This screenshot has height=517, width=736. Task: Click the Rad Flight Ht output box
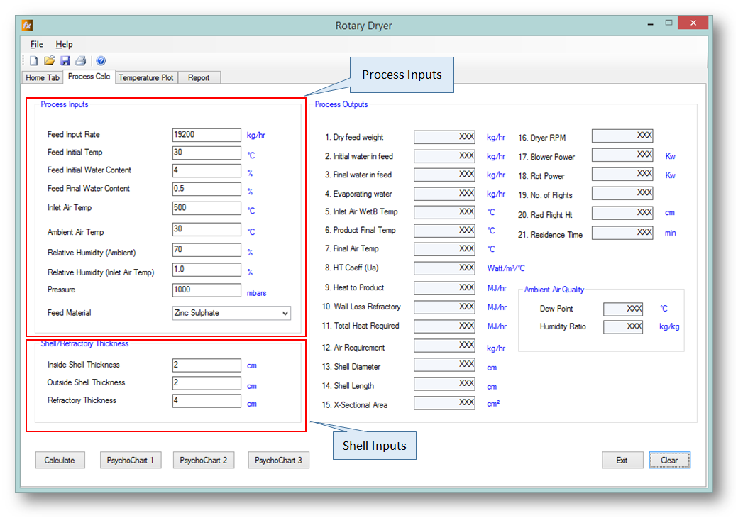pos(622,213)
